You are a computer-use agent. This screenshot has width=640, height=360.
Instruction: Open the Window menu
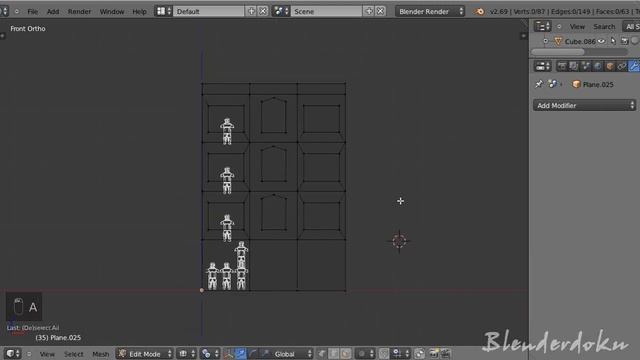coord(112,11)
